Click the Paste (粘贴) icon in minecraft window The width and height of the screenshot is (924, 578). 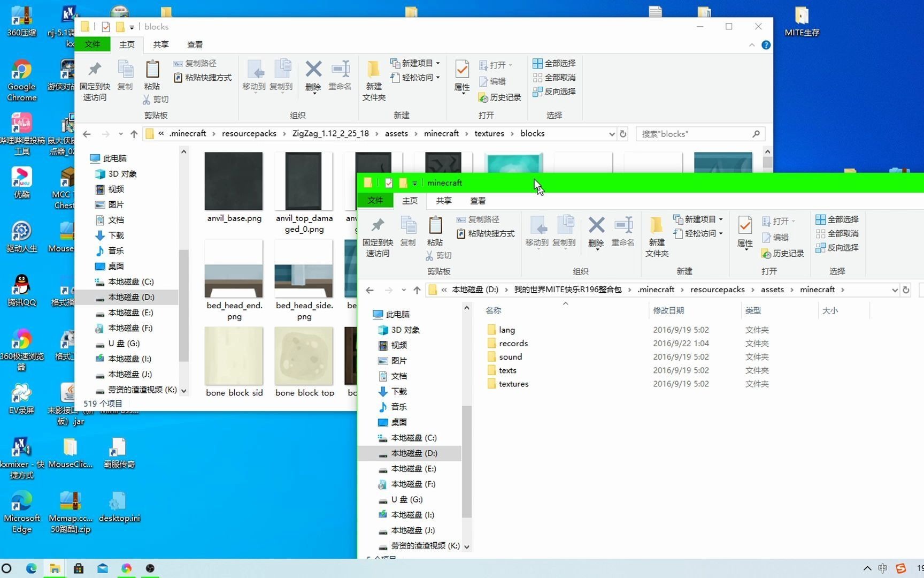435,231
